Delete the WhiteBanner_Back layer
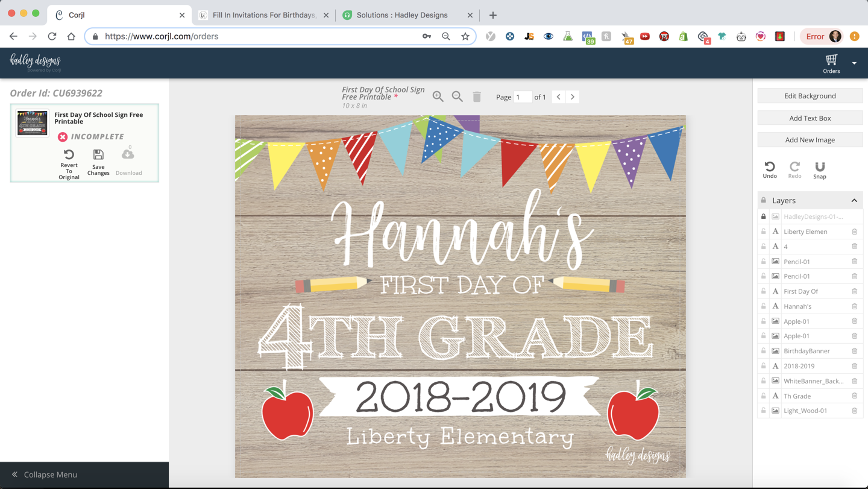Screen dimensions: 868x489 tap(854, 381)
